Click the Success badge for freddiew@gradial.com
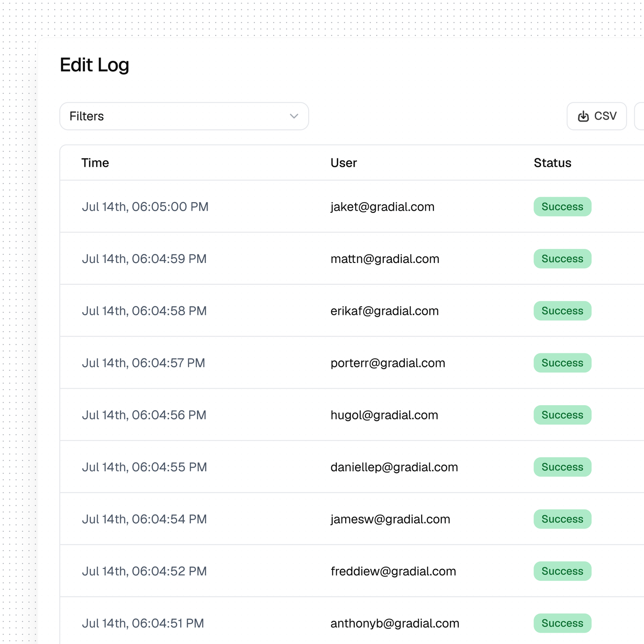Image resolution: width=644 pixels, height=644 pixels. [x=563, y=571]
